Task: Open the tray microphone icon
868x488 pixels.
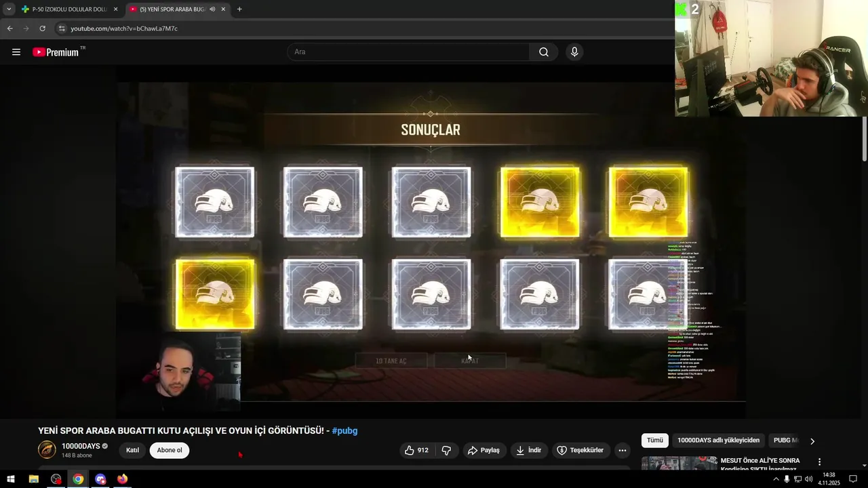Action: (787, 479)
